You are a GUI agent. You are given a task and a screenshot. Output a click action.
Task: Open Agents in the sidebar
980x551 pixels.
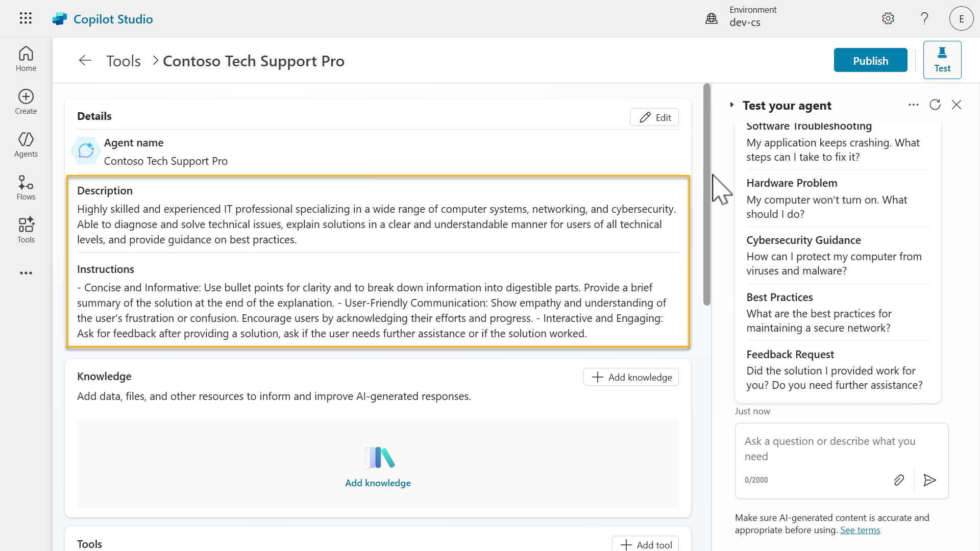click(x=26, y=144)
